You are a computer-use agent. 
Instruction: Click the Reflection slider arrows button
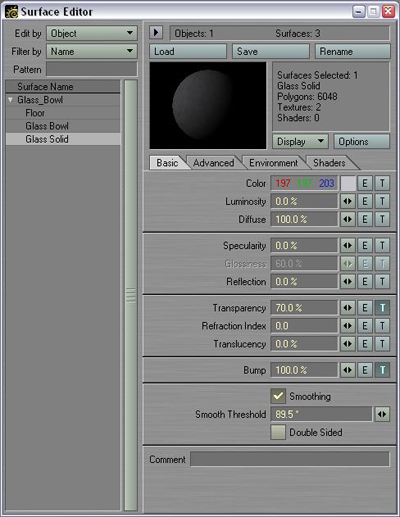(347, 282)
